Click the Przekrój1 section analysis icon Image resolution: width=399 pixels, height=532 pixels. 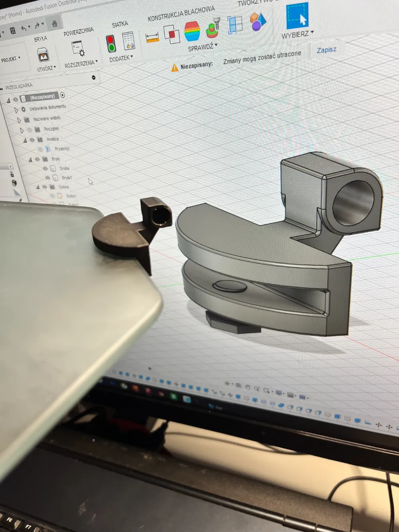48,149
